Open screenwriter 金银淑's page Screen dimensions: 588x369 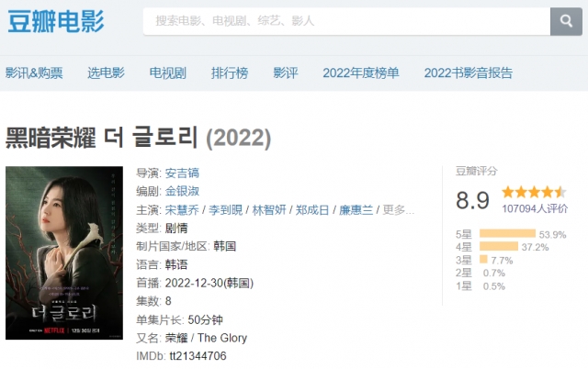[x=182, y=192]
